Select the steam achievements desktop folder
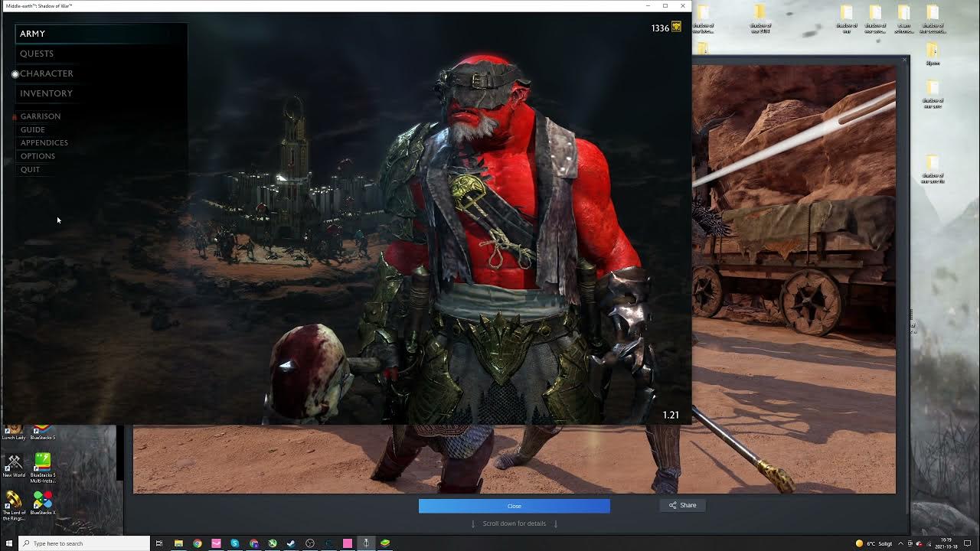 coord(904,19)
